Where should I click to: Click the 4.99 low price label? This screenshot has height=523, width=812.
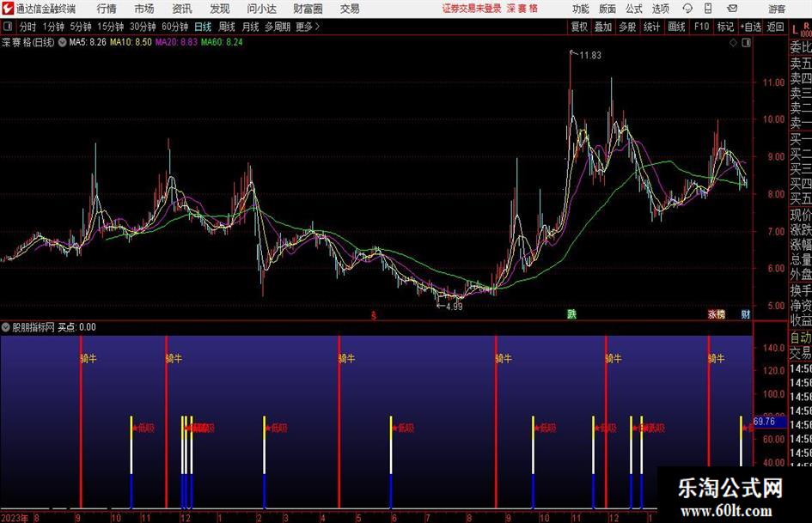coord(454,306)
